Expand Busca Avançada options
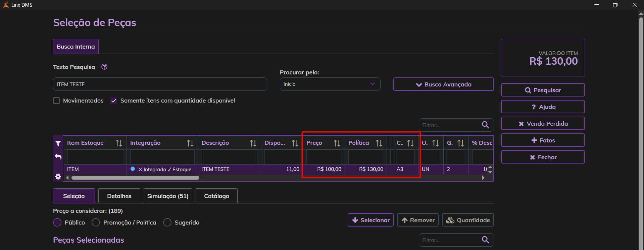This screenshot has height=250, width=644. (443, 84)
